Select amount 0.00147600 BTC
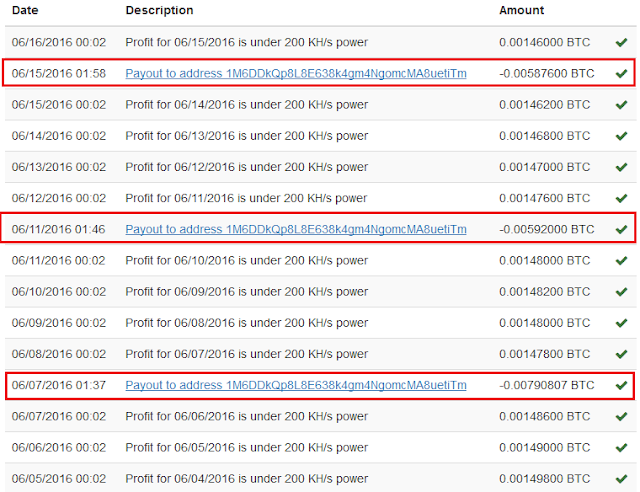The width and height of the screenshot is (640, 492). pos(544,198)
